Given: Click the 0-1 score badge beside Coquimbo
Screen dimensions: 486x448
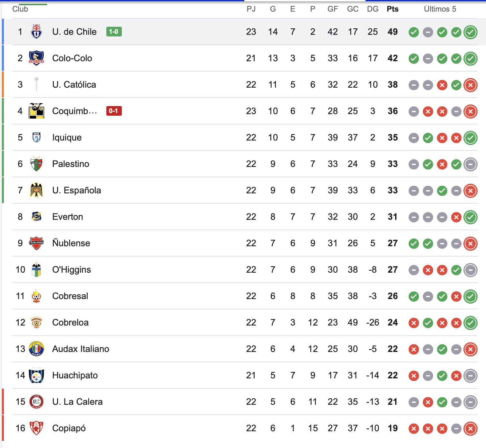Looking at the screenshot, I should [x=114, y=111].
